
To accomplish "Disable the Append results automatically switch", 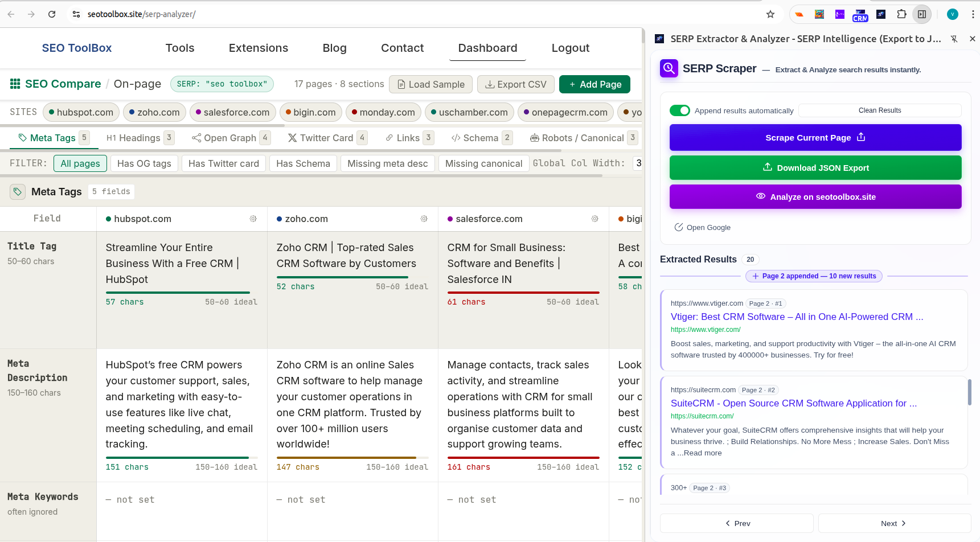I will 679,110.
